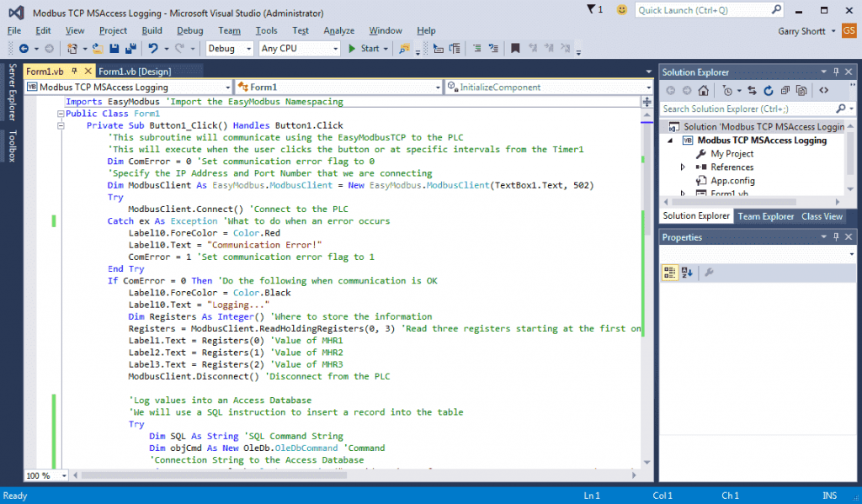Open the Team Explorer tab
This screenshot has height=504, width=862.
pyautogui.click(x=765, y=216)
